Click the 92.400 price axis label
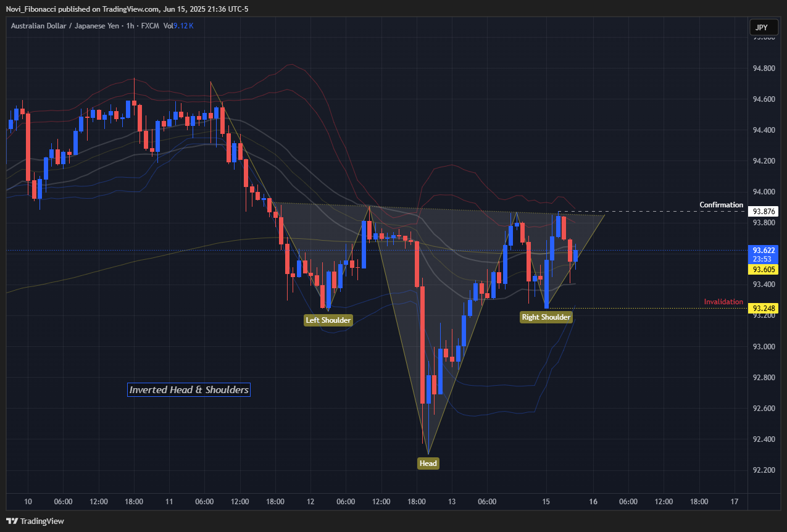Screen dimensions: 787x532 click(x=764, y=439)
